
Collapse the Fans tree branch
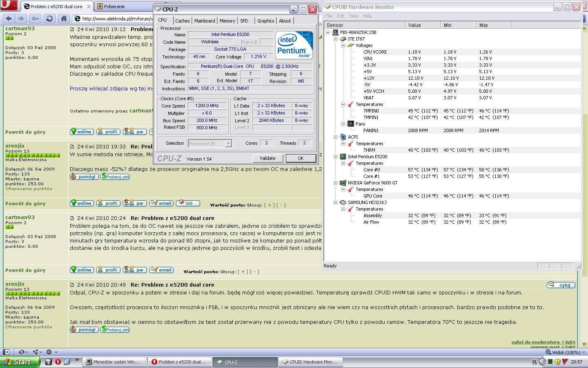(x=343, y=124)
